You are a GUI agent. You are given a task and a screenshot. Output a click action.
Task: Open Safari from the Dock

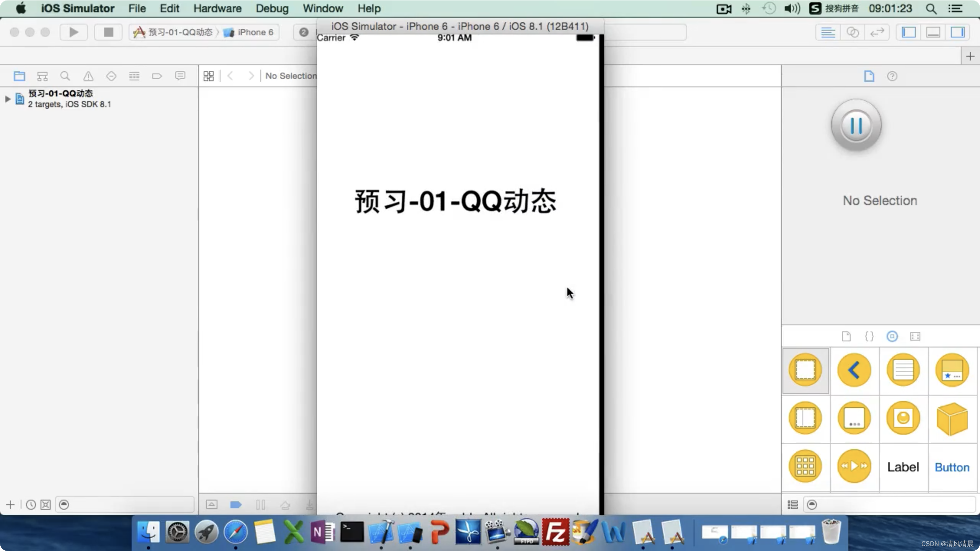click(235, 532)
